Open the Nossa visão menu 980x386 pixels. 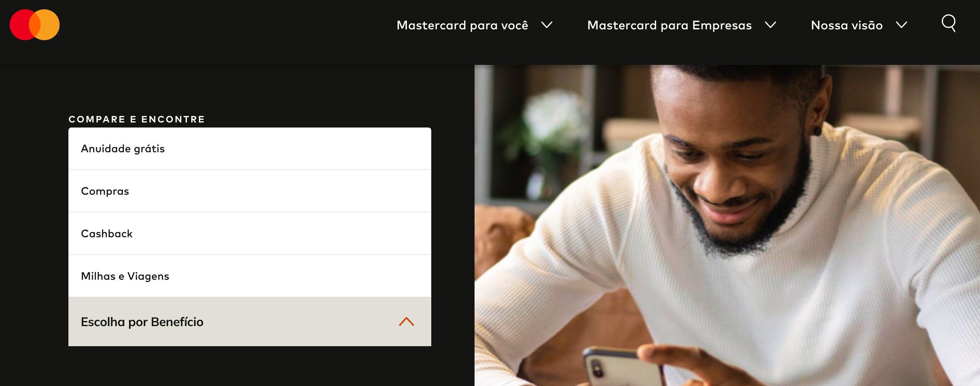(x=847, y=25)
